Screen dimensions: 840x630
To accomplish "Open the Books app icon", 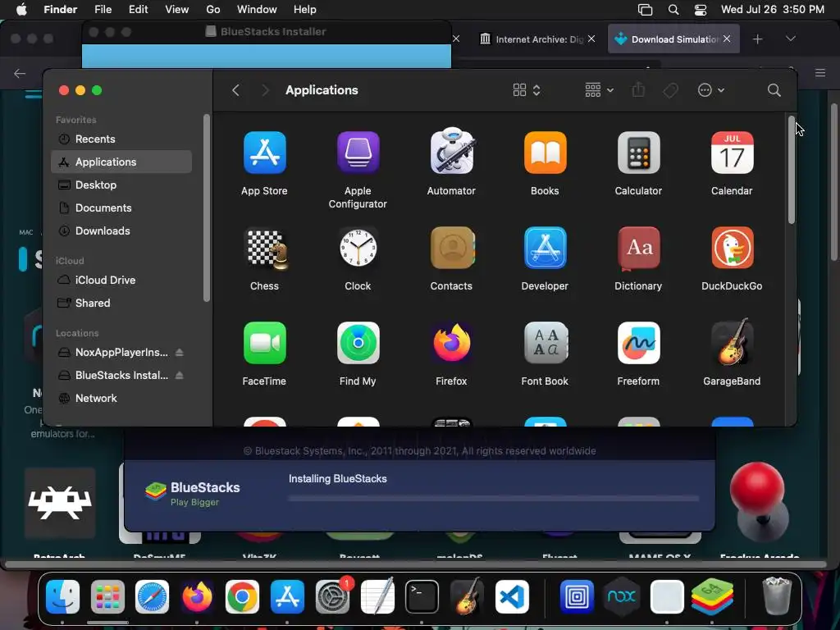I will (545, 153).
